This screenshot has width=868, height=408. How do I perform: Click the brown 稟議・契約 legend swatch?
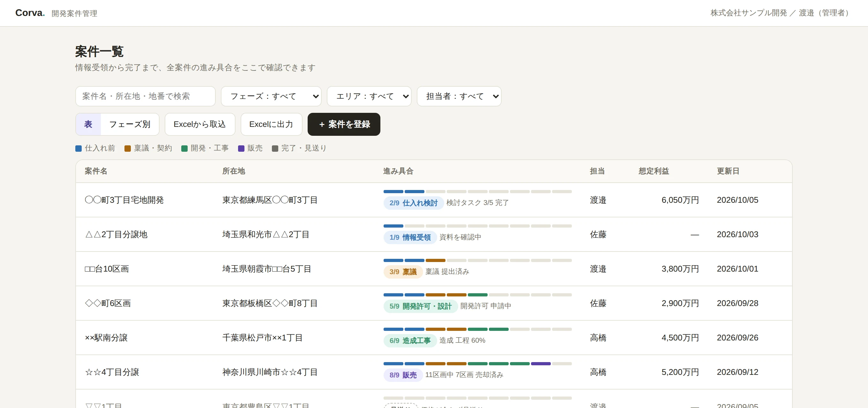pyautogui.click(x=127, y=149)
